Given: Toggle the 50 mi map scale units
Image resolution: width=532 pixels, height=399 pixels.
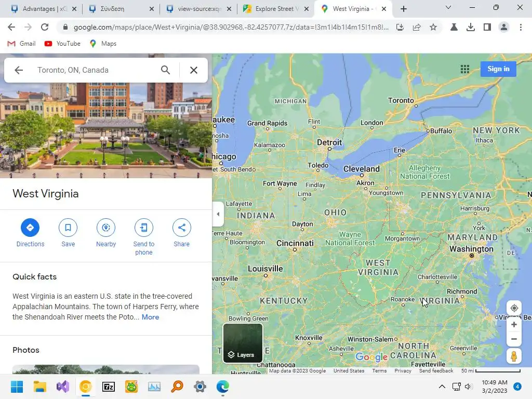Looking at the screenshot, I should pyautogui.click(x=490, y=371).
